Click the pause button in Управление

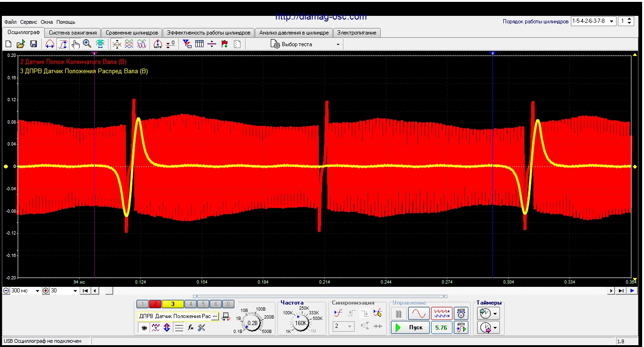398,313
